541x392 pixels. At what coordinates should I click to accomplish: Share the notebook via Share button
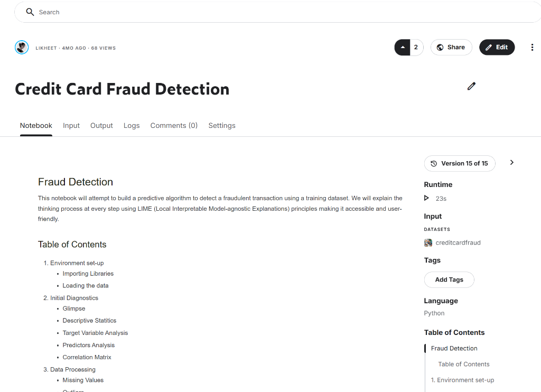tap(451, 48)
